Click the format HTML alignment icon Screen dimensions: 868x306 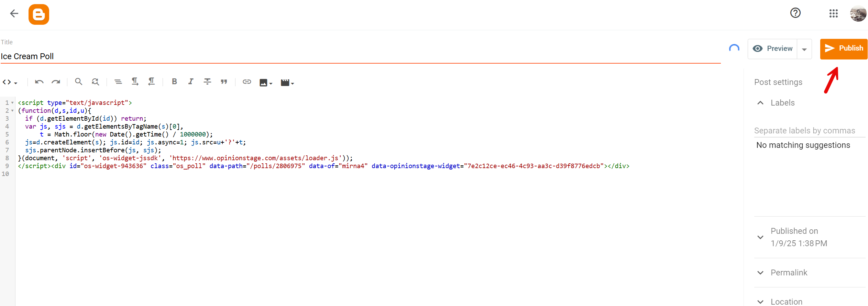118,82
